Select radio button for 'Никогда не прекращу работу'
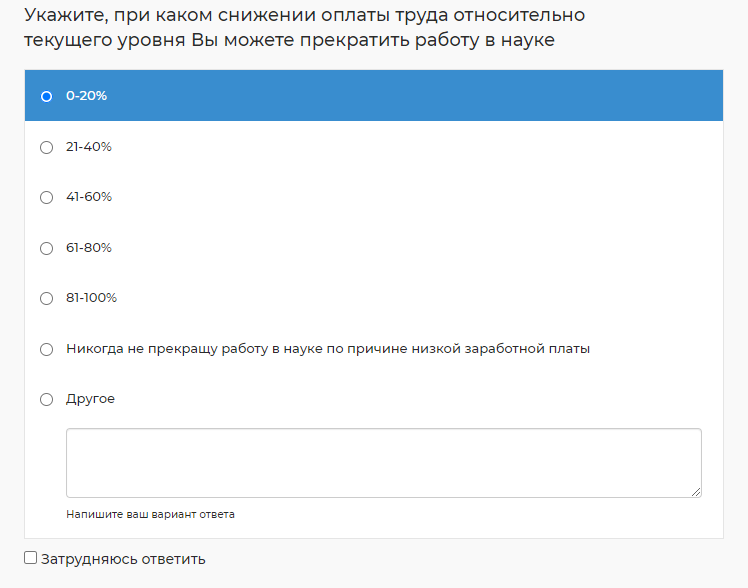 point(46,349)
